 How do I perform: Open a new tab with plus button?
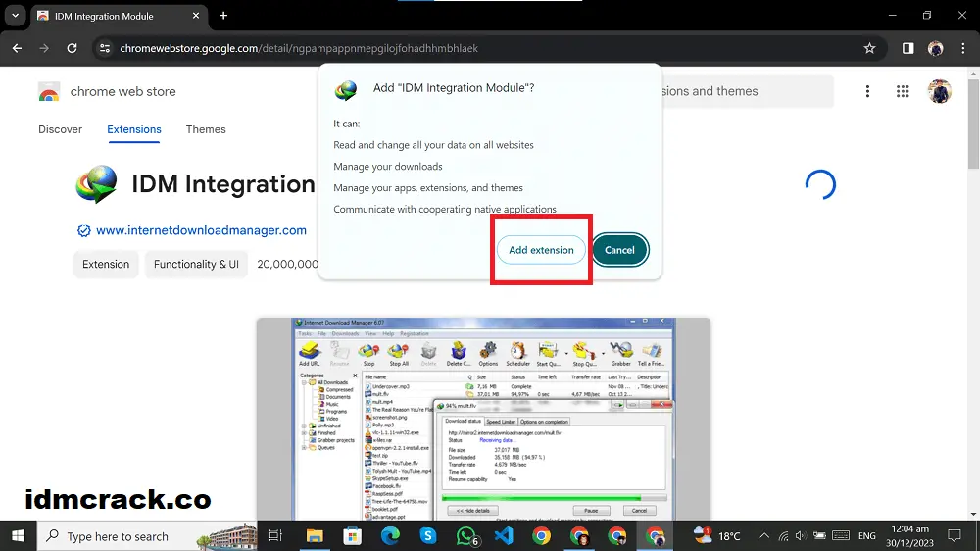pos(223,16)
